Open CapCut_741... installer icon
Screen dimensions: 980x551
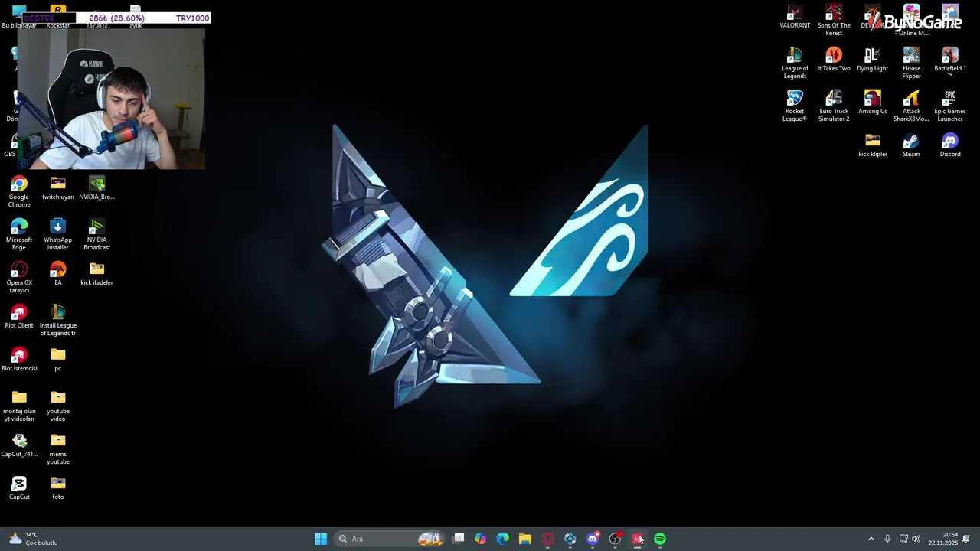pyautogui.click(x=19, y=445)
